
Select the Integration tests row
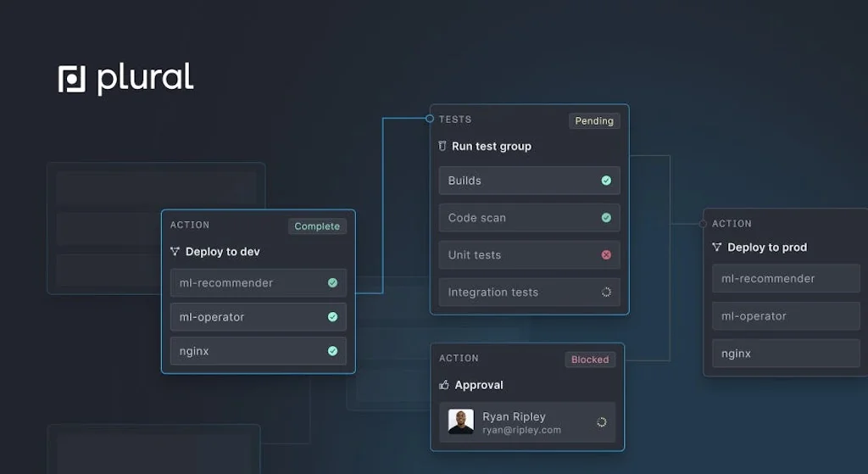coord(529,292)
